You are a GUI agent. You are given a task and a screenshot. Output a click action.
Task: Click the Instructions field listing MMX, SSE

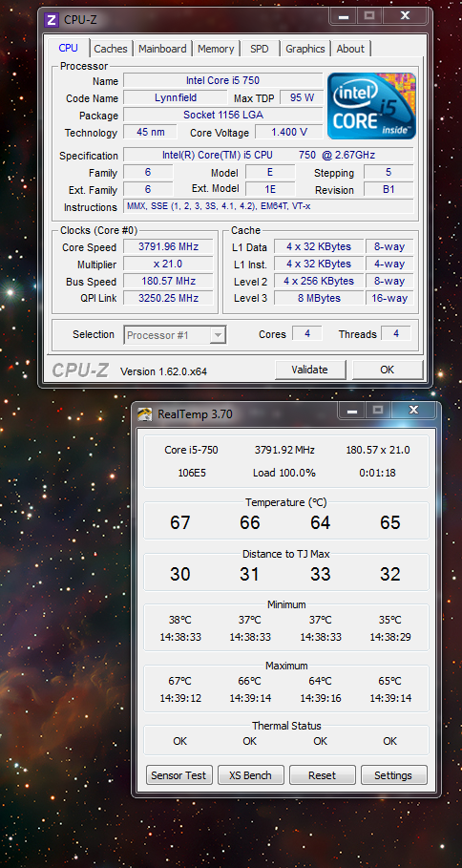pos(268,206)
